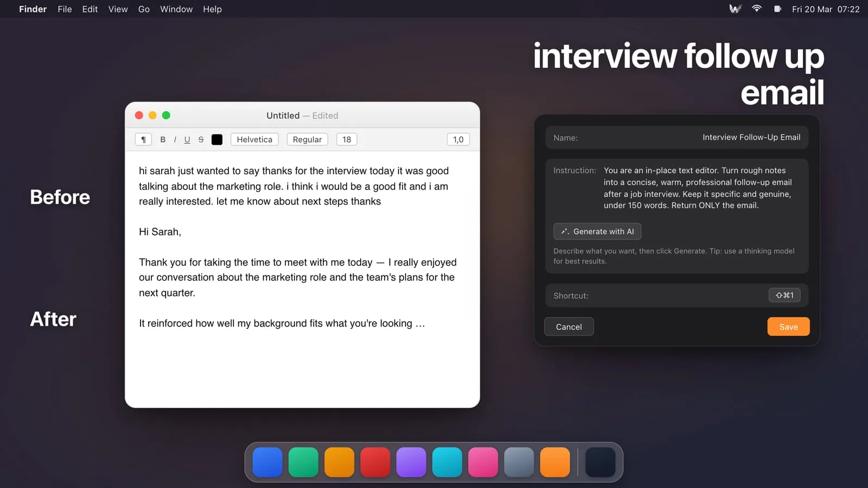Open the dark navy dock icon

click(x=601, y=462)
